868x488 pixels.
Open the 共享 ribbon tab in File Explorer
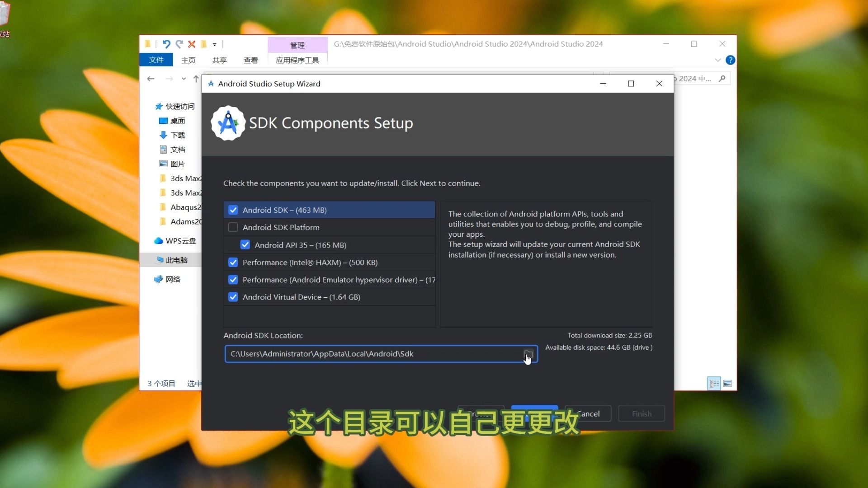tap(219, 60)
